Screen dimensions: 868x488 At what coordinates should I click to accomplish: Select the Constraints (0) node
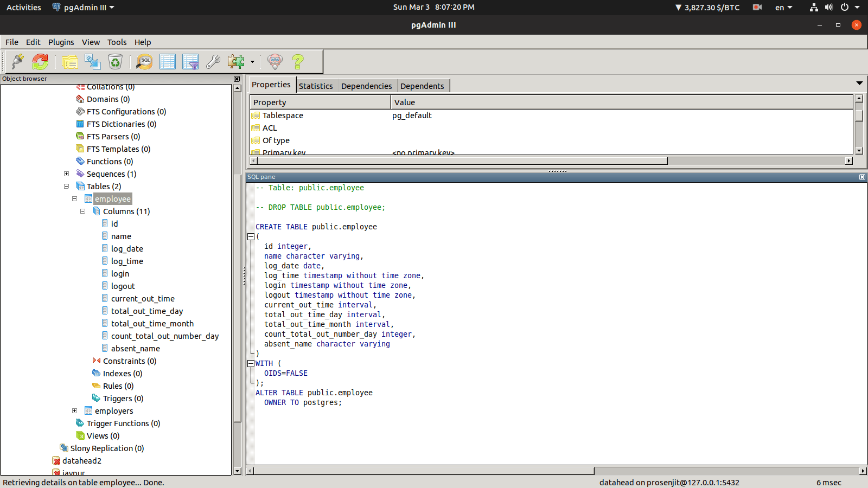[130, 361]
